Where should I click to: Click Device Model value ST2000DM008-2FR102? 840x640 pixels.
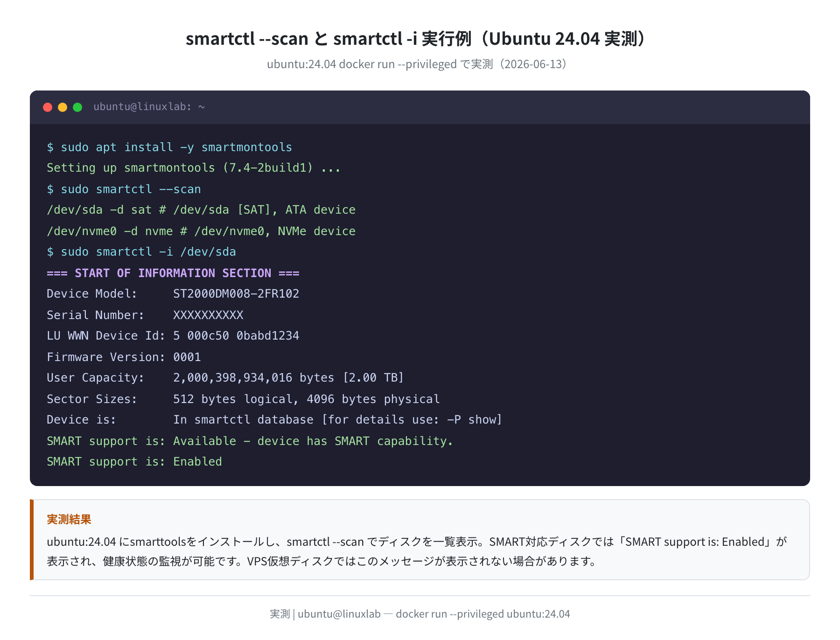point(236,294)
